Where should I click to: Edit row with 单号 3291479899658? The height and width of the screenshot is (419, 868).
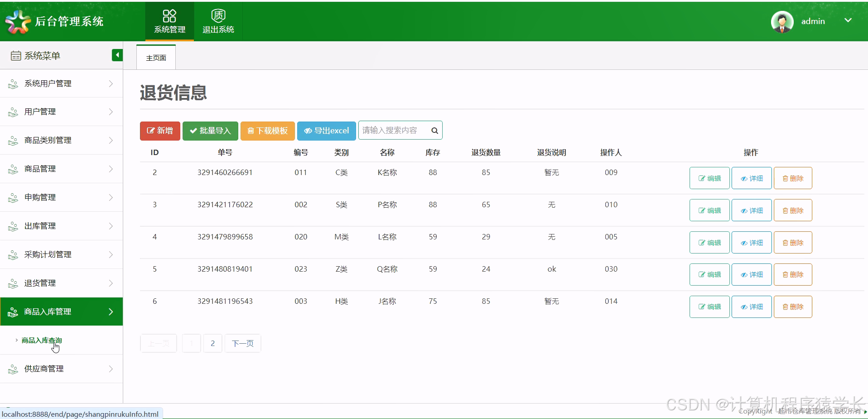[x=709, y=243]
